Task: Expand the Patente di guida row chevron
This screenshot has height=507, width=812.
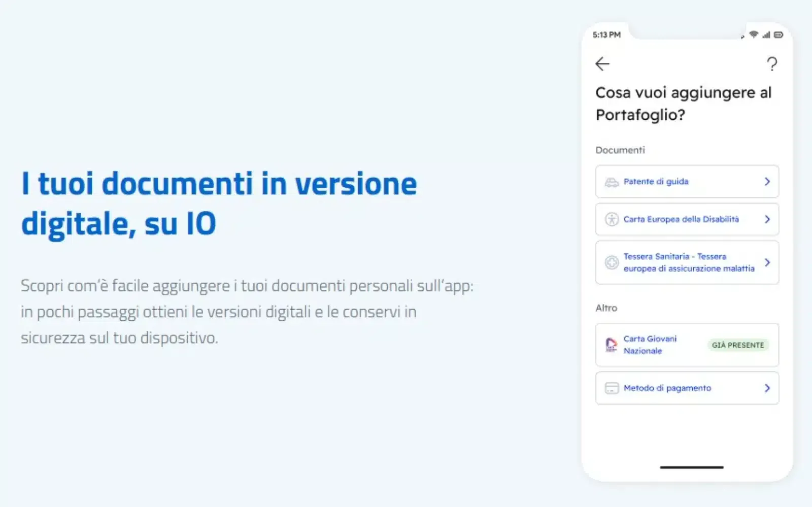Action: click(x=767, y=182)
